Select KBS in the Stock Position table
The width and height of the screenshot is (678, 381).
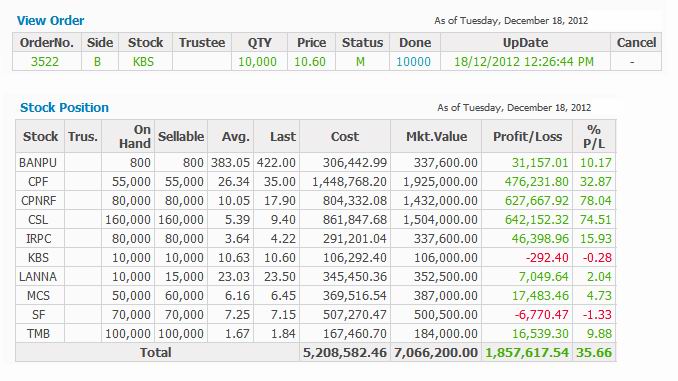point(38,258)
